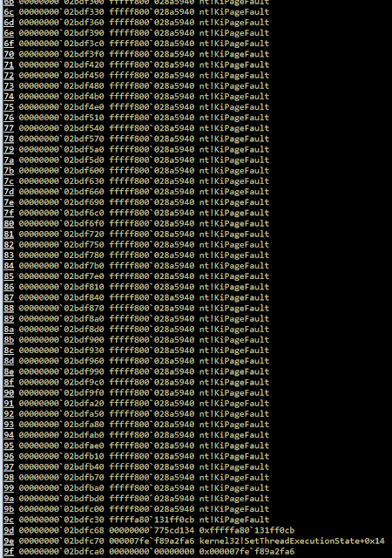Open frame 7d link
Image resolution: width=392 pixels, height=558 pixels.
coord(9,192)
